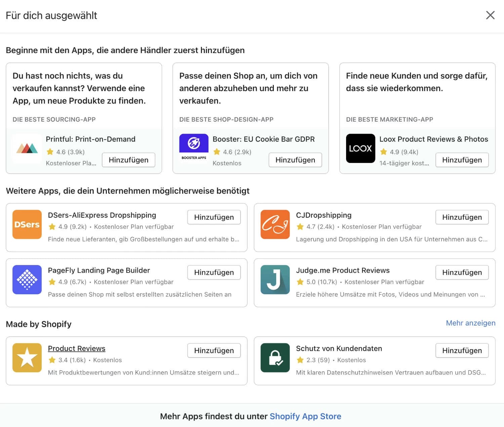Add Loox Product Reviews & Photos
Image resolution: width=504 pixels, height=427 pixels.
[x=462, y=160]
